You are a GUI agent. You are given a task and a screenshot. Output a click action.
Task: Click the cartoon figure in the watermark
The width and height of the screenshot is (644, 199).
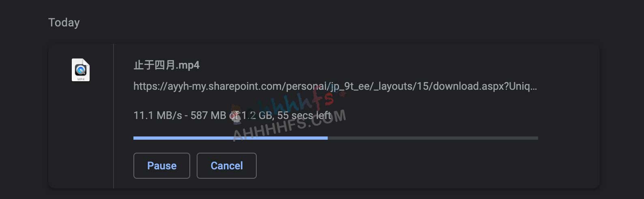pyautogui.click(x=236, y=114)
